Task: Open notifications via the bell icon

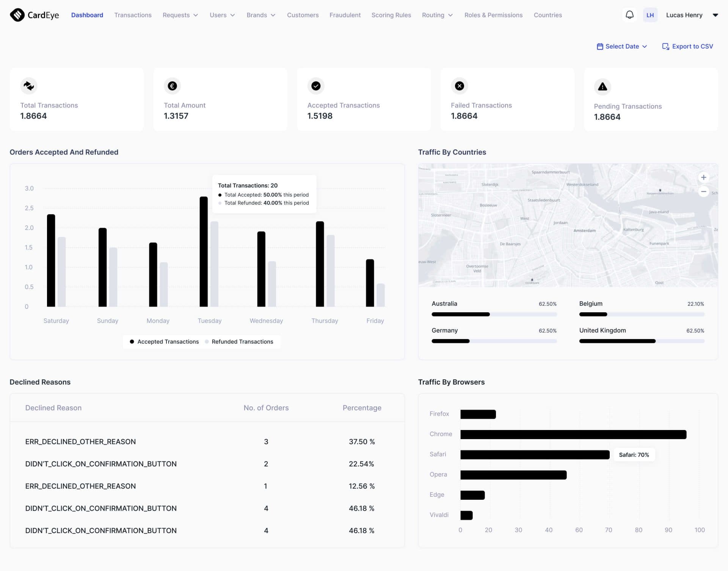Action: 629,15
